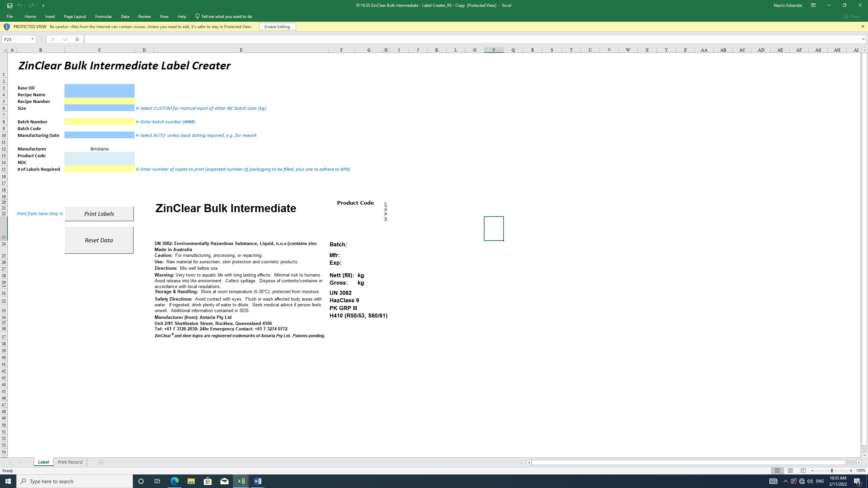Click the Ribbon Display Options icon
The height and width of the screenshot is (488, 868).
813,5
